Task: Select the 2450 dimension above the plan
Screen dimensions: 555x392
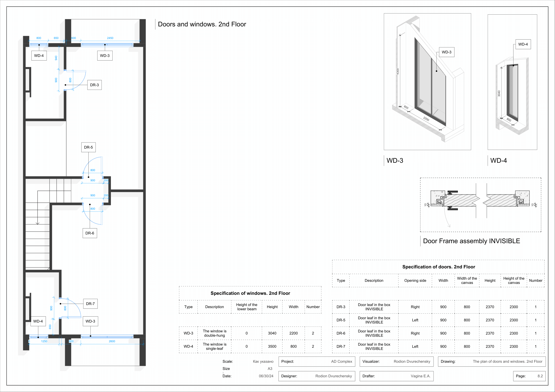Action: click(x=110, y=38)
